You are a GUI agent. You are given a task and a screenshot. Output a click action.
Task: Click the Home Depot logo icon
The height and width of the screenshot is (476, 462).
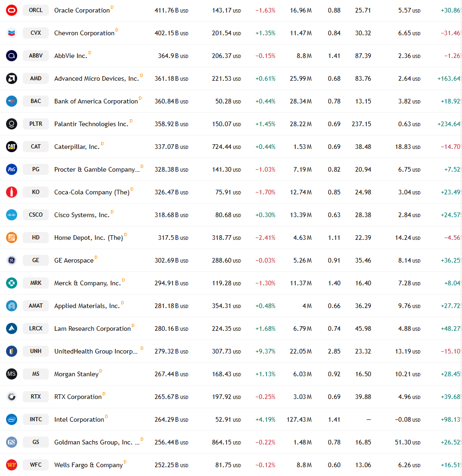tap(12, 238)
